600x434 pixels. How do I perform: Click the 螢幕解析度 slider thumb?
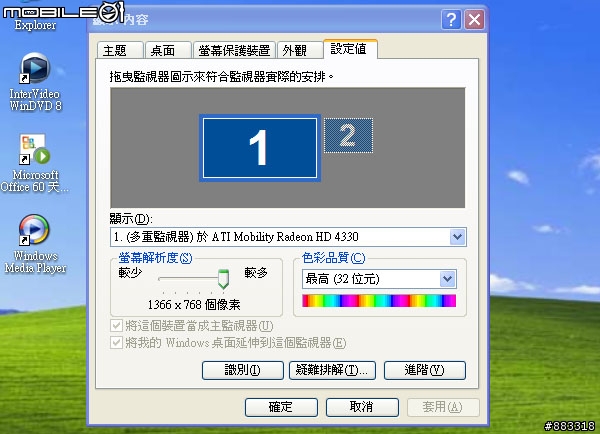click(223, 279)
